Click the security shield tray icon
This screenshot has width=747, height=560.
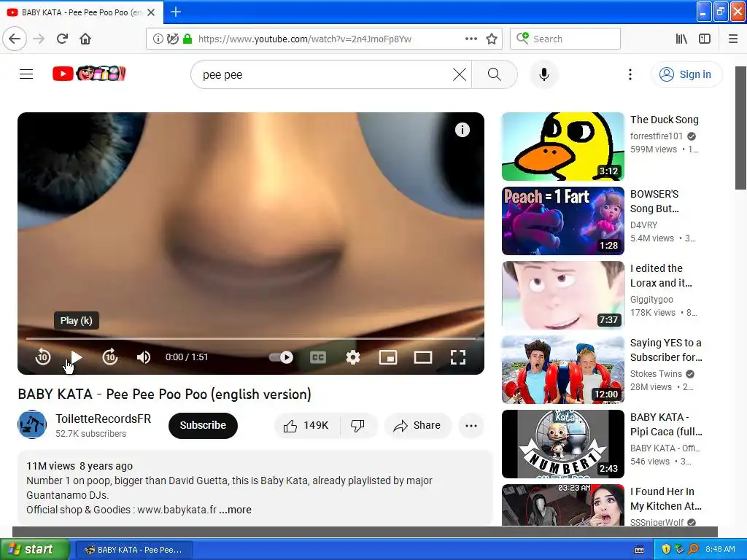click(x=666, y=550)
